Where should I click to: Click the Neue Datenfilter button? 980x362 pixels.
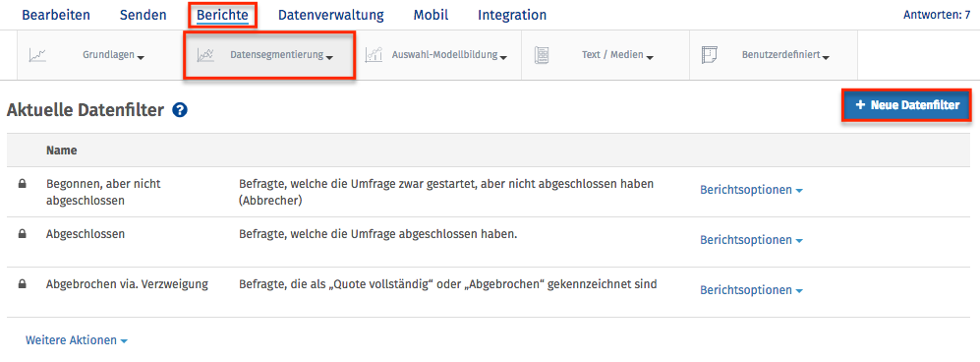(906, 105)
